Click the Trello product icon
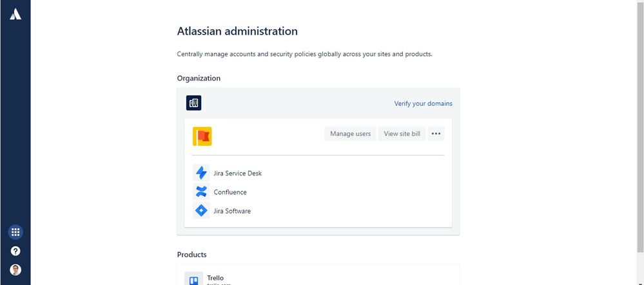 click(193, 279)
